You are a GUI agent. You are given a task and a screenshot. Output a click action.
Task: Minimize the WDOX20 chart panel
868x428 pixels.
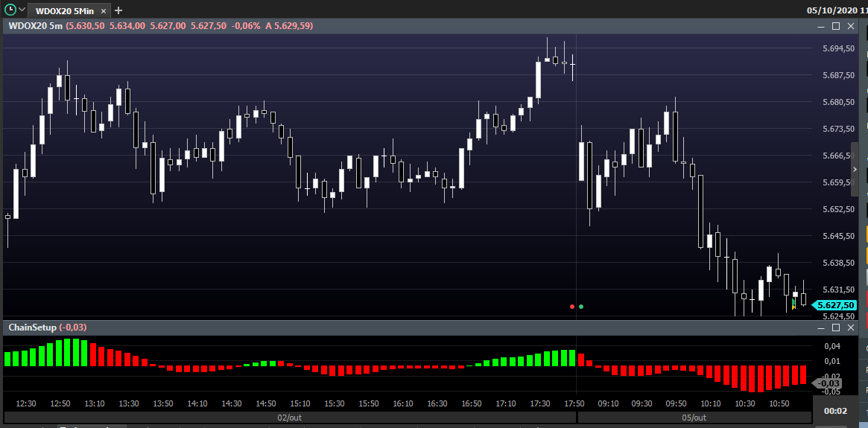[x=822, y=26]
